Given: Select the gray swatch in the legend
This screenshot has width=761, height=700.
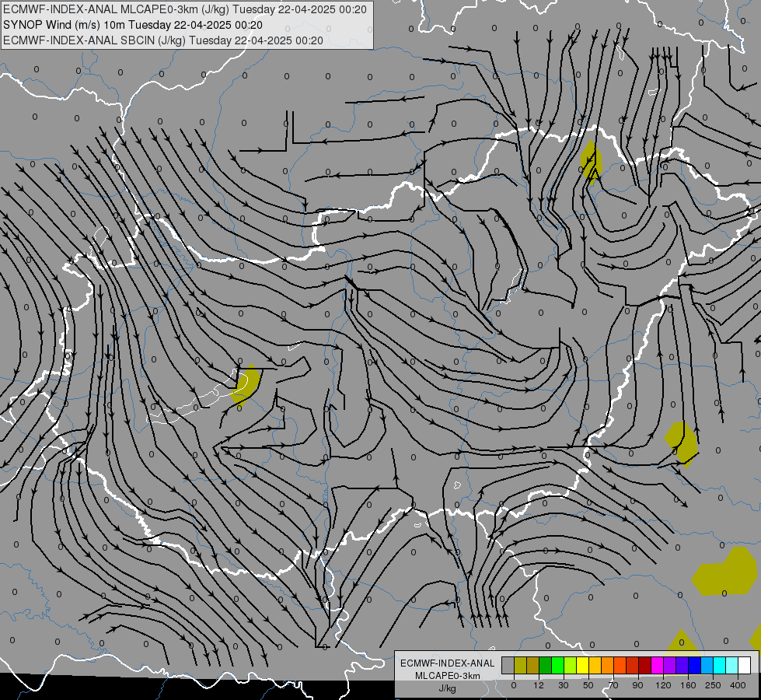Looking at the screenshot, I should [x=508, y=665].
